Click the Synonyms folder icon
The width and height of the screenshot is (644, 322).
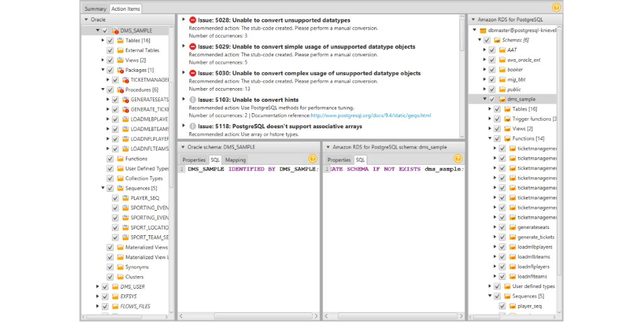click(120, 267)
